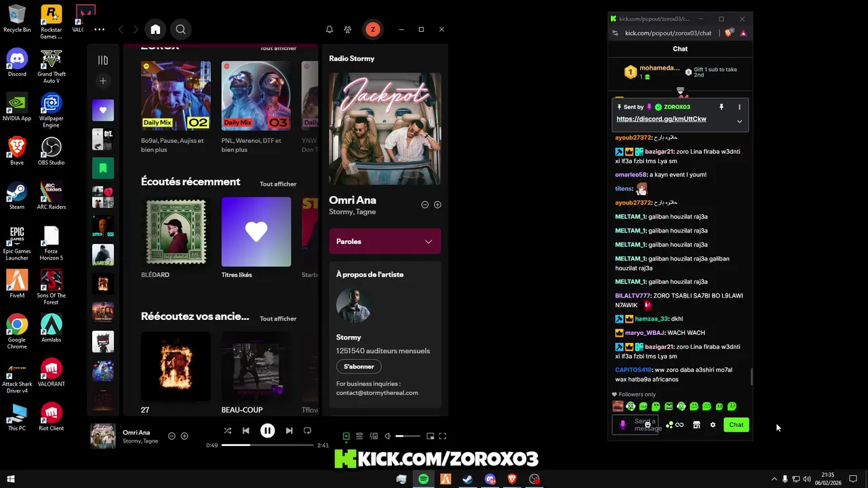Open system tray hidden icons chevron
Image resolution: width=868 pixels, height=488 pixels.
(x=774, y=479)
